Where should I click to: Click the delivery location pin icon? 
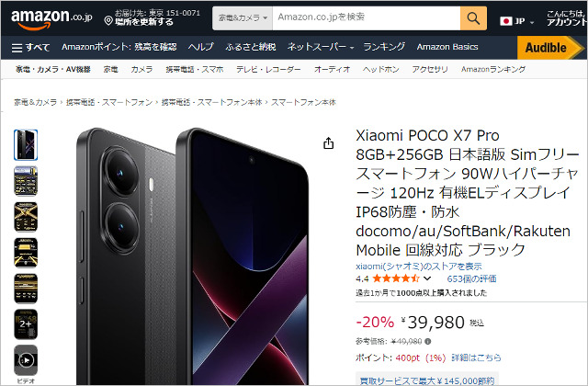108,20
